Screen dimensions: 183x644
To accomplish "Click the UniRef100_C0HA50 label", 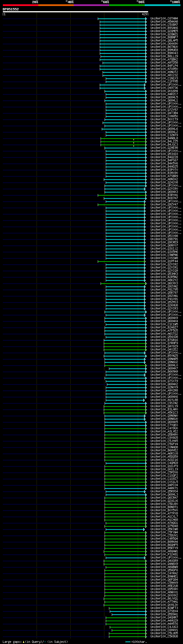I will (x=164, y=116).
